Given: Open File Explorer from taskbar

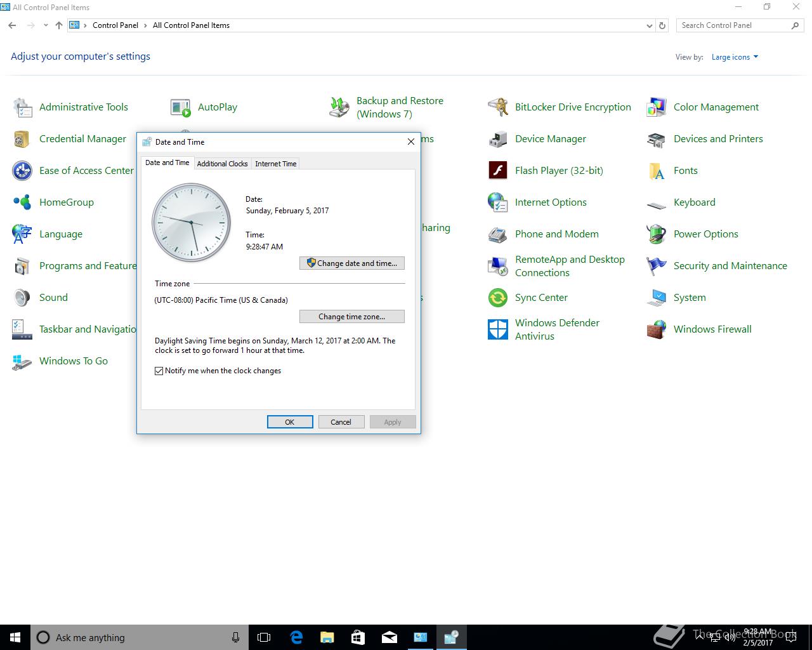Looking at the screenshot, I should pyautogui.click(x=327, y=637).
